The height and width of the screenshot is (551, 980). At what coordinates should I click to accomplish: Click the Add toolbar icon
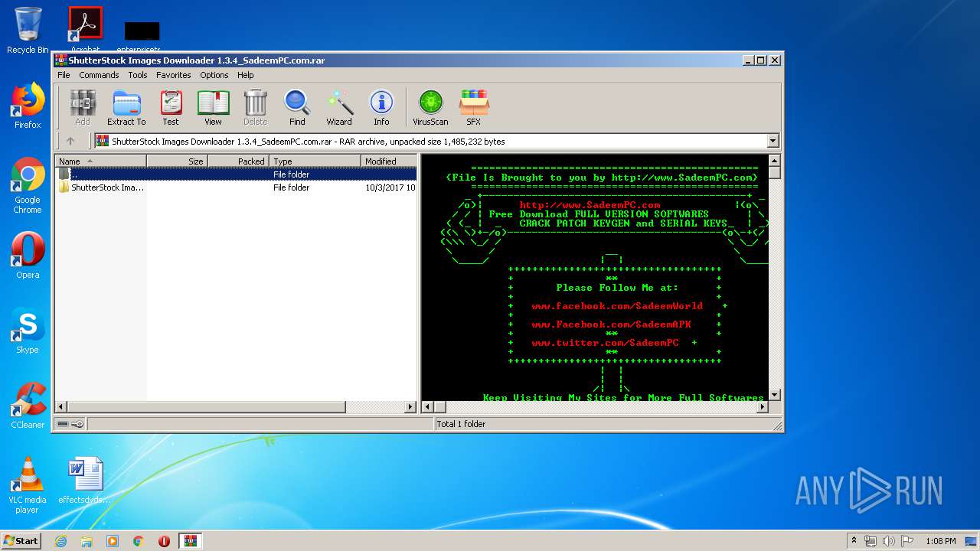(x=83, y=107)
